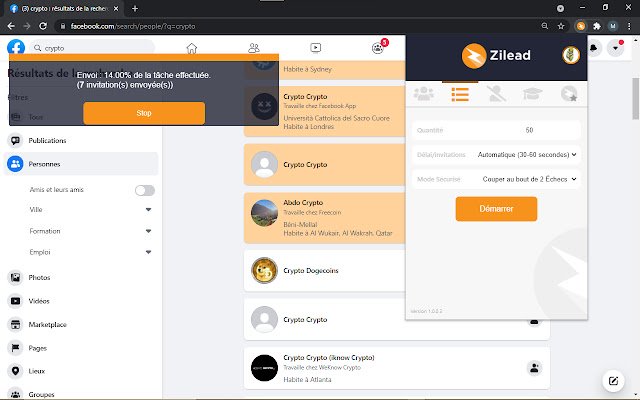Click the address bar URL
Screen dimensions: 640x400
pyautogui.click(x=133, y=26)
